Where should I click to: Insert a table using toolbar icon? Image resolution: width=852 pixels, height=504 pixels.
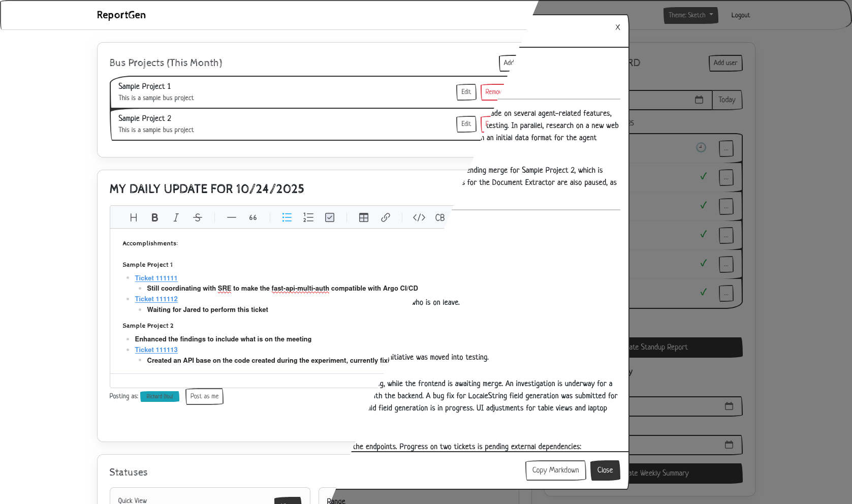coord(364,217)
